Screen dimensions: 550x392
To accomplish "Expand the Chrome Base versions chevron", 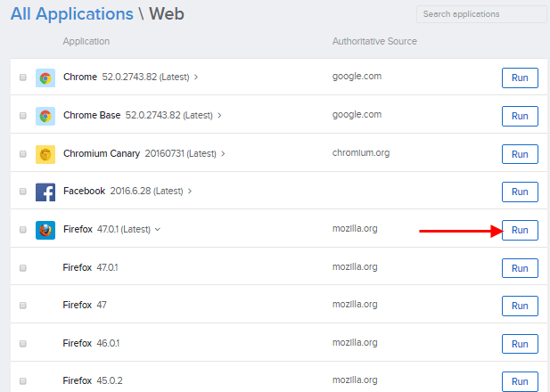I will coord(219,115).
